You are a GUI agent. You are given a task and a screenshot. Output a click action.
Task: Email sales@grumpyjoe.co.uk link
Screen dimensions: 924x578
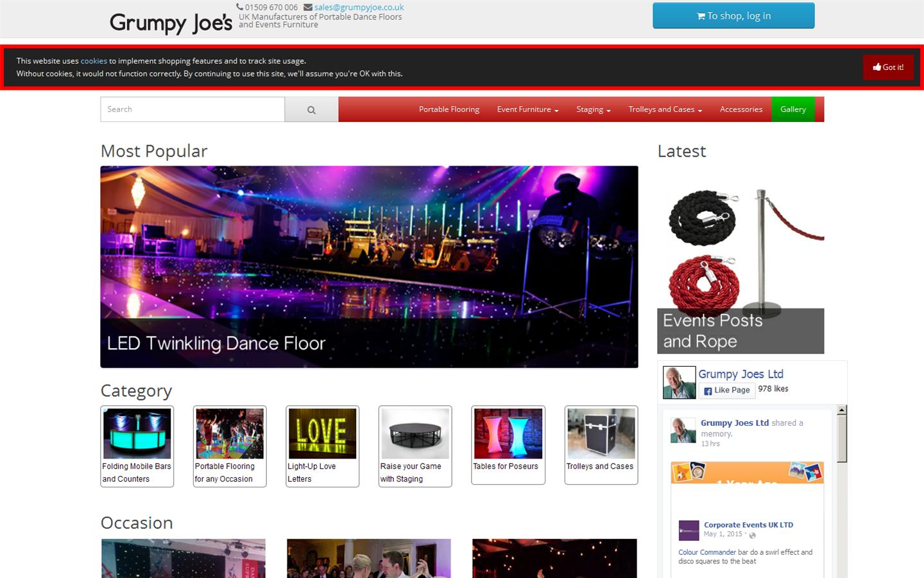point(359,8)
